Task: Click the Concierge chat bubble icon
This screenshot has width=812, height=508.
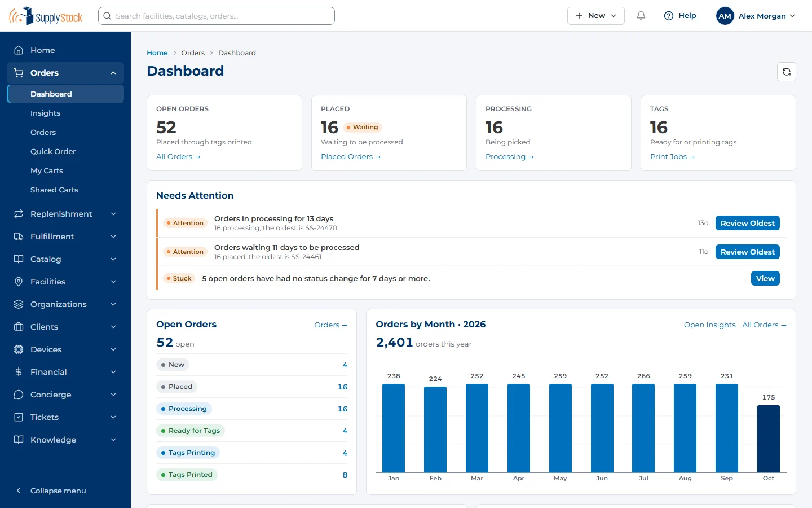Action: [19, 395]
